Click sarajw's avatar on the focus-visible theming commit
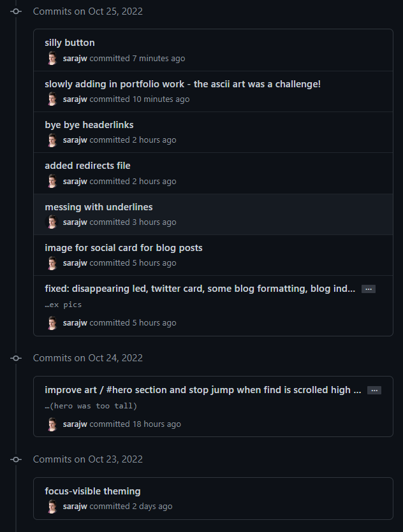The image size is (403, 532). click(52, 506)
